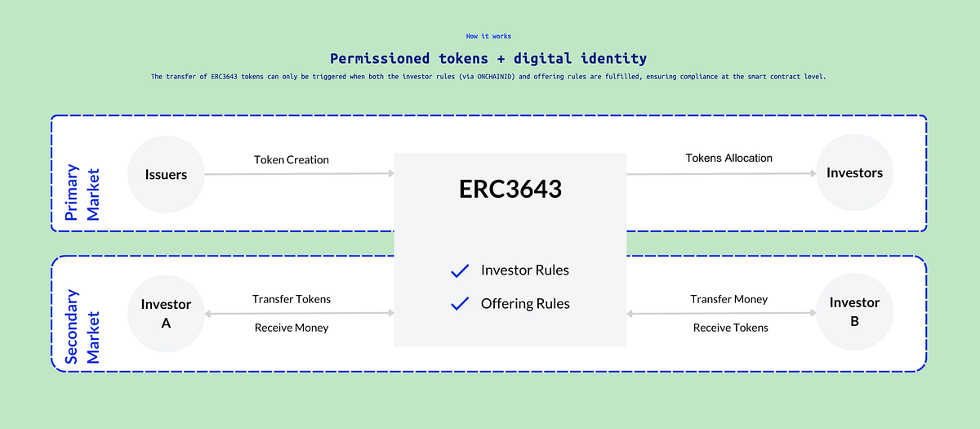Click the Transfer Money label
This screenshot has height=429, width=980.
(729, 299)
